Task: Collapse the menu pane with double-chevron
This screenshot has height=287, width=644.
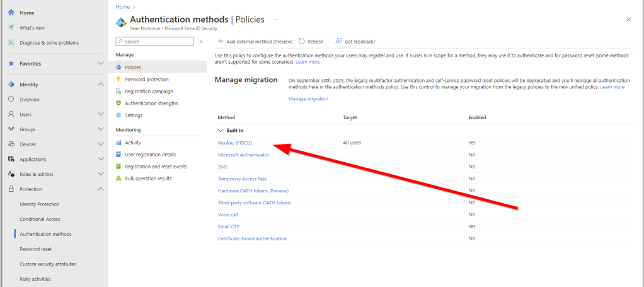Action: coord(201,42)
